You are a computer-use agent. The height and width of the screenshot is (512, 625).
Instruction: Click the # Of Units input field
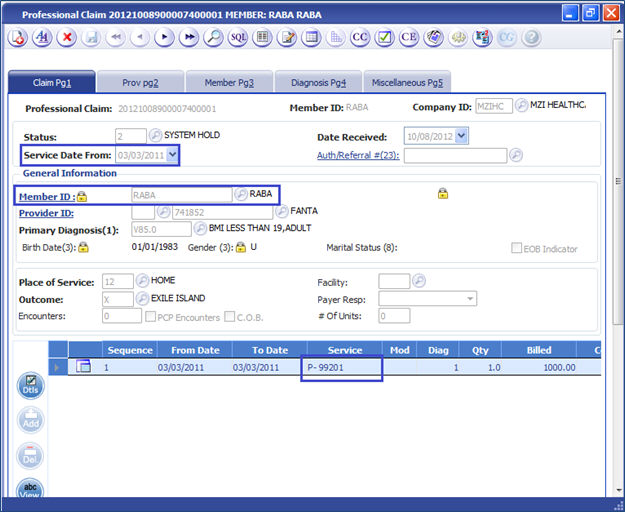(394, 316)
